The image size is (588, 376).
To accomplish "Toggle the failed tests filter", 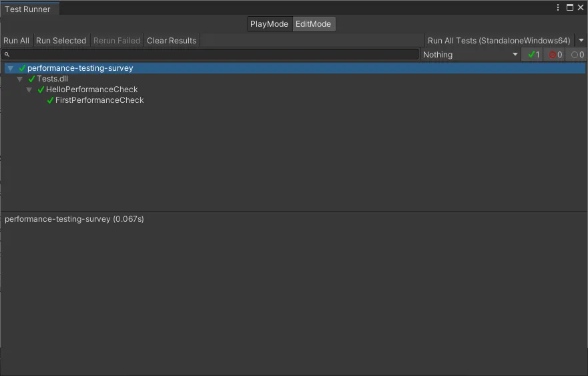I will pyautogui.click(x=555, y=55).
